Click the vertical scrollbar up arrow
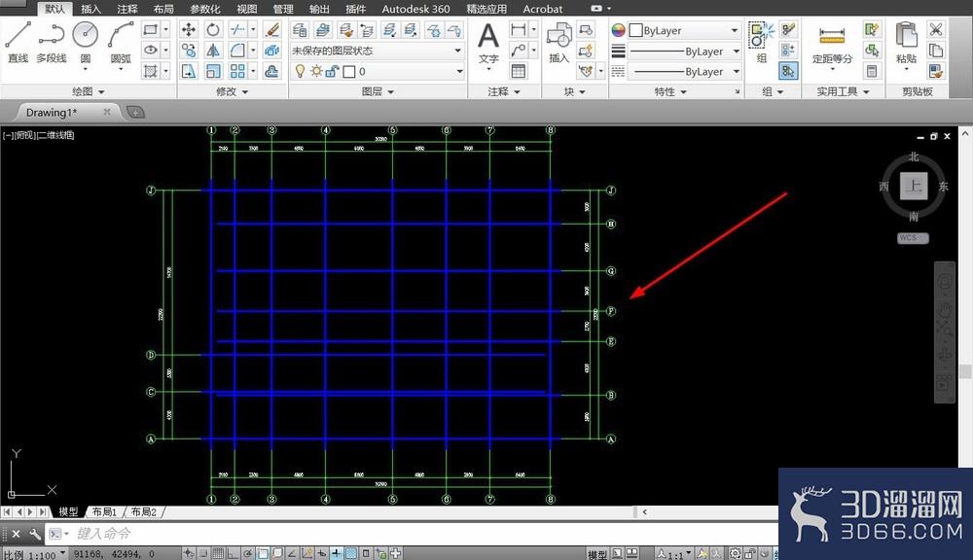The height and width of the screenshot is (560, 973). [x=965, y=133]
